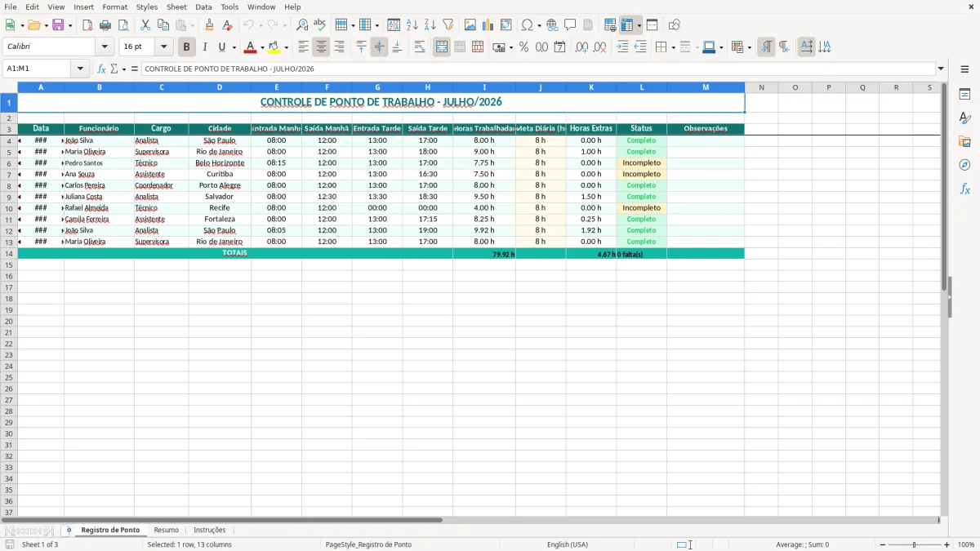Open the sidebar Styles panel icon
The width and height of the screenshot is (980, 551).
pos(964,118)
